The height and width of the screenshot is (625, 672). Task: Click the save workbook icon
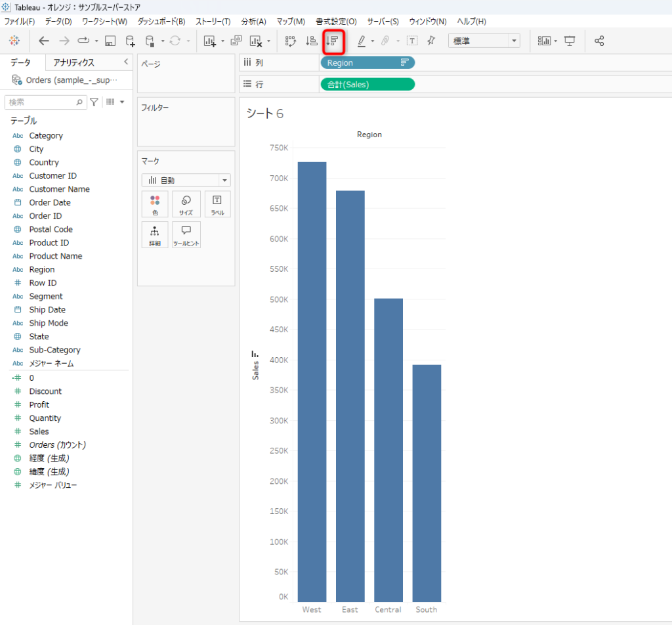click(110, 41)
